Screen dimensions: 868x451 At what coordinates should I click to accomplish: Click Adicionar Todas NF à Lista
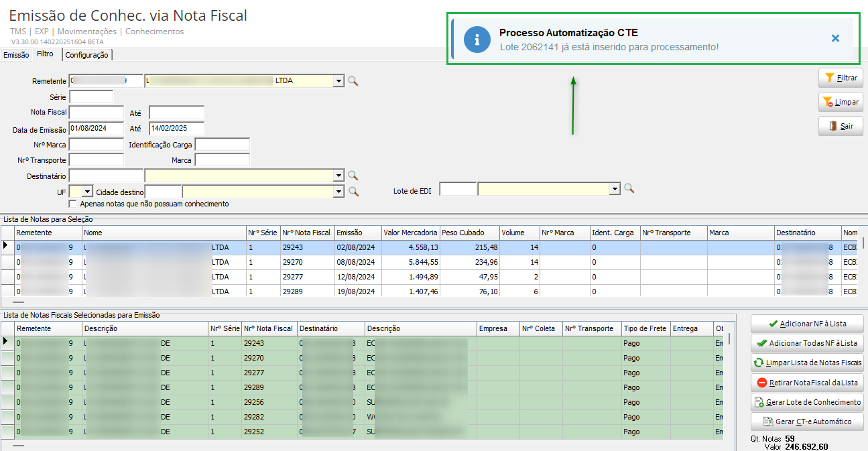click(807, 343)
